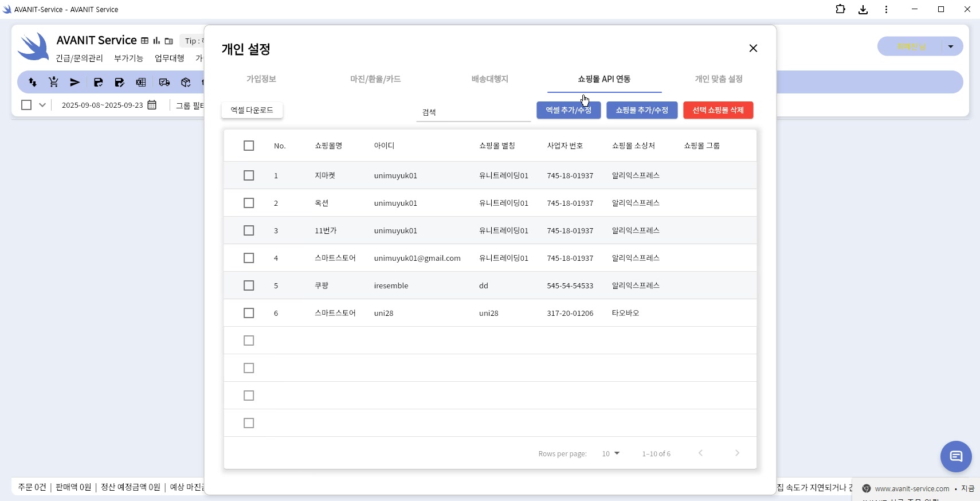
Task: Switch to the 마진/환율/카드 tab
Action: [375, 79]
